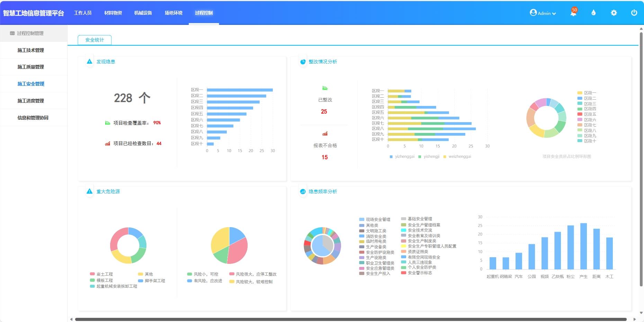Click the 整改情况分析 pie chart icon
This screenshot has width=644, height=322.
[x=303, y=62]
